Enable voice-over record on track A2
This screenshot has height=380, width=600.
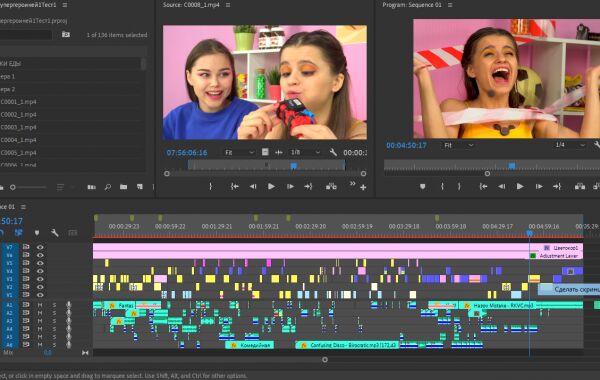[69, 313]
